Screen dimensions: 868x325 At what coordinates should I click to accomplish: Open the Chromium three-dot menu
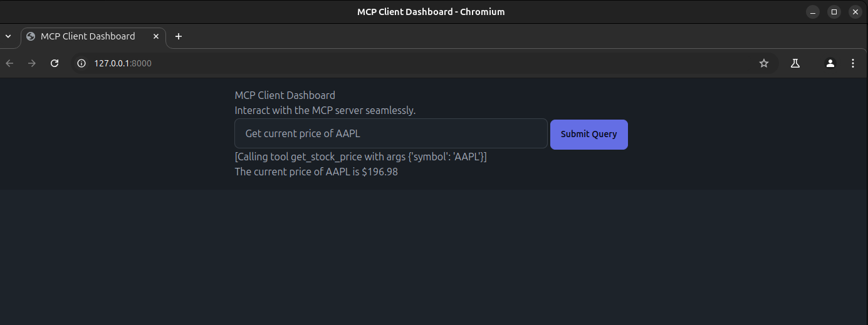(x=852, y=63)
